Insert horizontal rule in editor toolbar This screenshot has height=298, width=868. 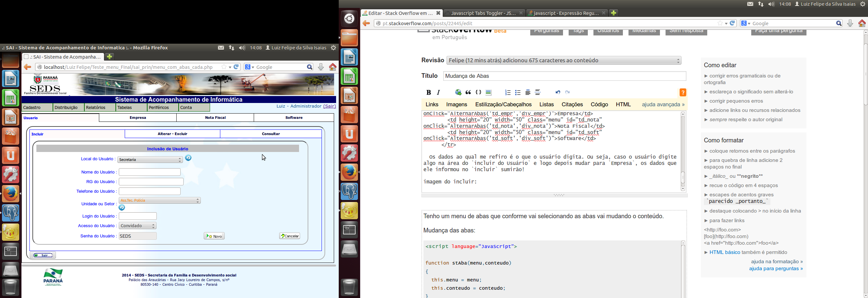[x=538, y=92]
